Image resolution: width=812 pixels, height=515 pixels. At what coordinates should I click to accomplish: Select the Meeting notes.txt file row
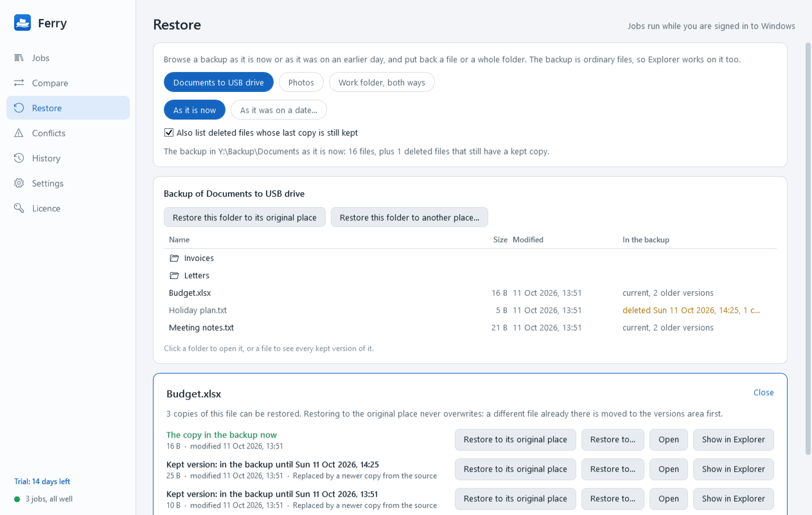coord(470,327)
